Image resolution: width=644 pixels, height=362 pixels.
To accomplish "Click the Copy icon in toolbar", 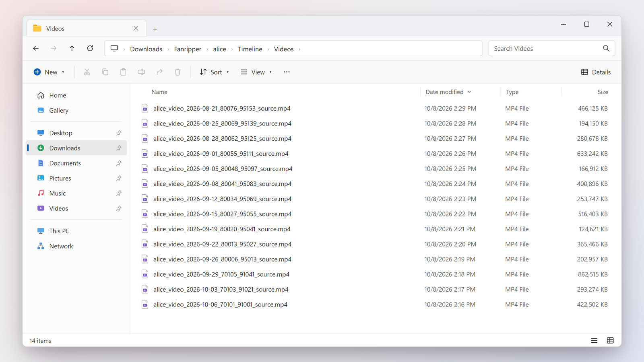I will [105, 72].
